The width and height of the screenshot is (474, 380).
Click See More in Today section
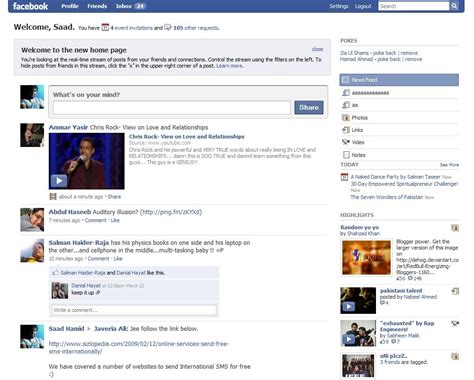click(449, 165)
